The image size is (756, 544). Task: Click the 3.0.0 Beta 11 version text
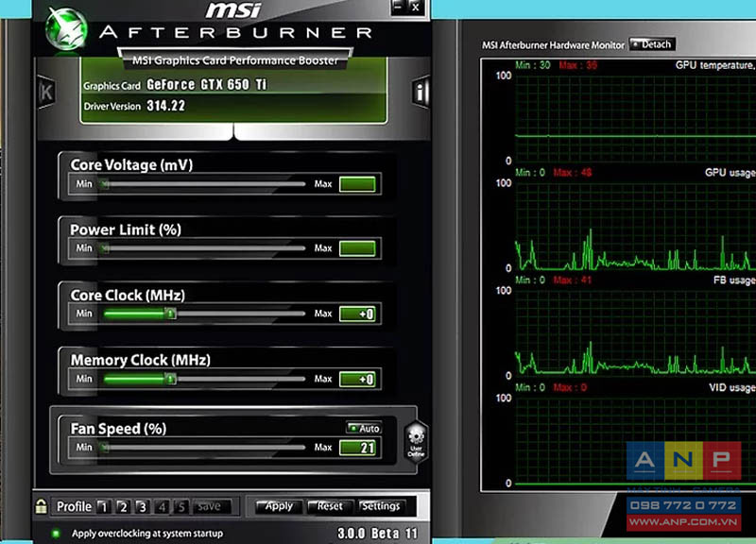pos(377,534)
